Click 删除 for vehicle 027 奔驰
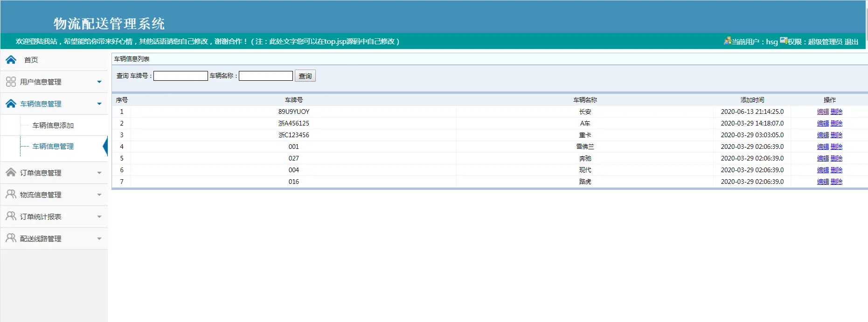This screenshot has width=868, height=322. point(837,158)
